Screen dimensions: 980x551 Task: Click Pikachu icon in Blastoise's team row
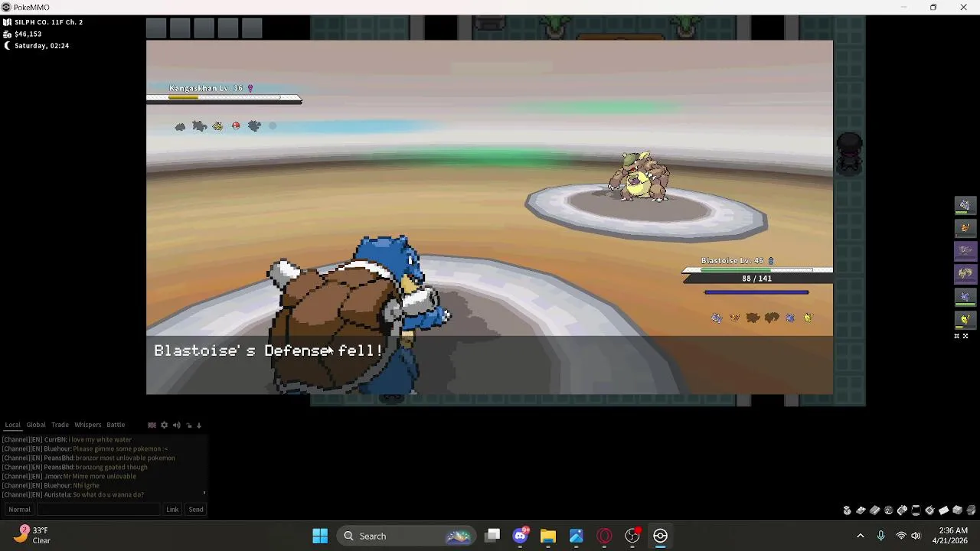(x=808, y=318)
